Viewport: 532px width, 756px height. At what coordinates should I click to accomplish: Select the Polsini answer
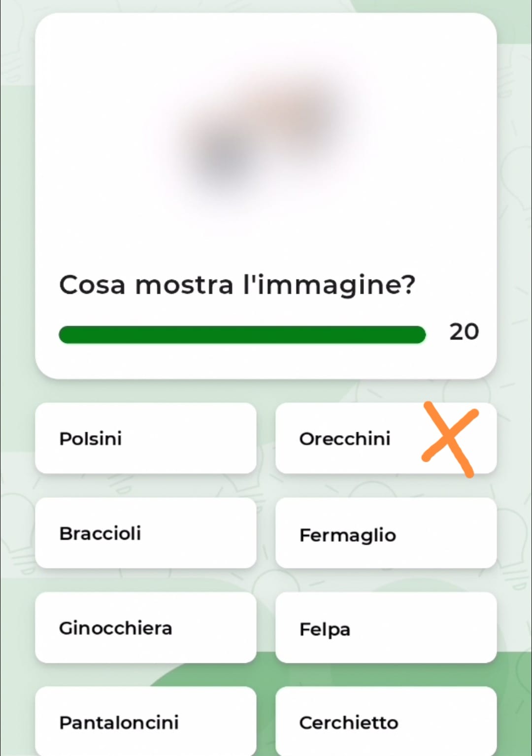tap(146, 438)
